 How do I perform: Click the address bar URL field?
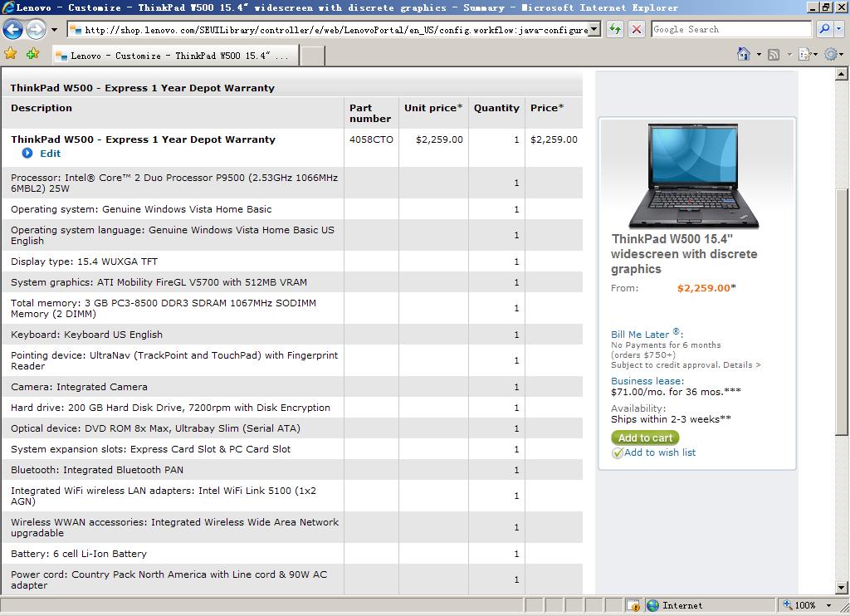tap(329, 30)
